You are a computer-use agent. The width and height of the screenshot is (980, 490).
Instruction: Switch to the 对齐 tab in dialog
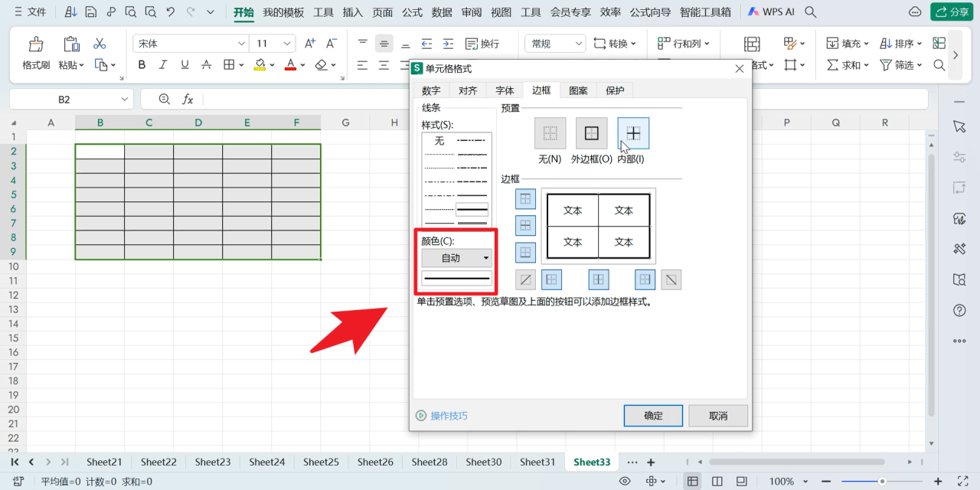[x=468, y=90]
